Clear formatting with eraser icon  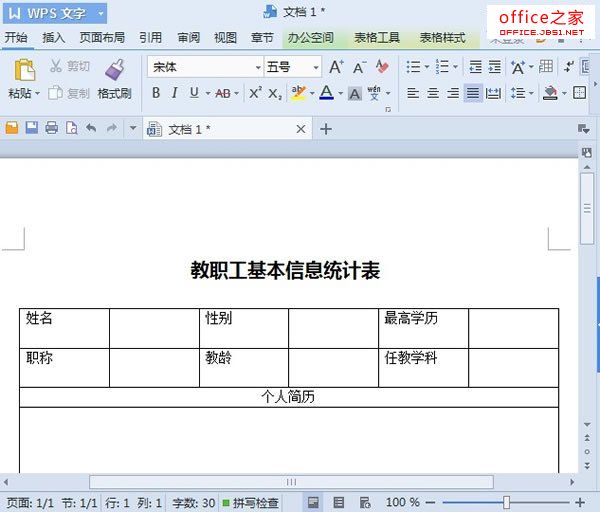pyautogui.click(x=382, y=67)
